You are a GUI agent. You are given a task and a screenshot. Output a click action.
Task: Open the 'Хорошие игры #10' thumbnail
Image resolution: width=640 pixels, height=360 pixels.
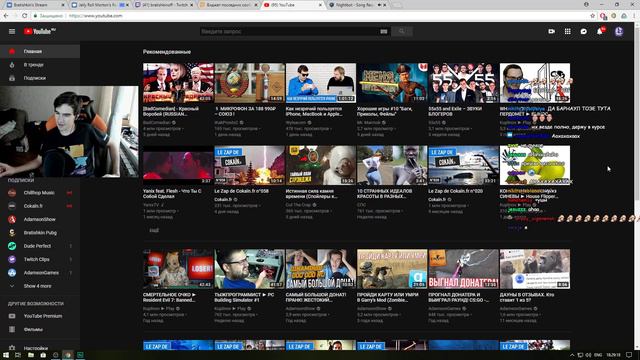[x=392, y=83]
